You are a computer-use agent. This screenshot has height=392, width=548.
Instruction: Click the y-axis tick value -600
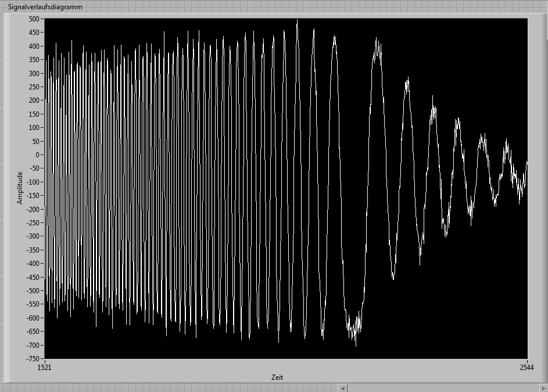[33, 318]
